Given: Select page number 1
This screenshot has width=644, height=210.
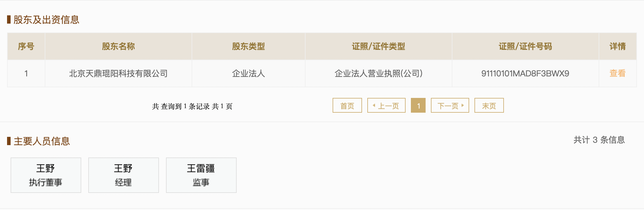Looking at the screenshot, I should (418, 105).
